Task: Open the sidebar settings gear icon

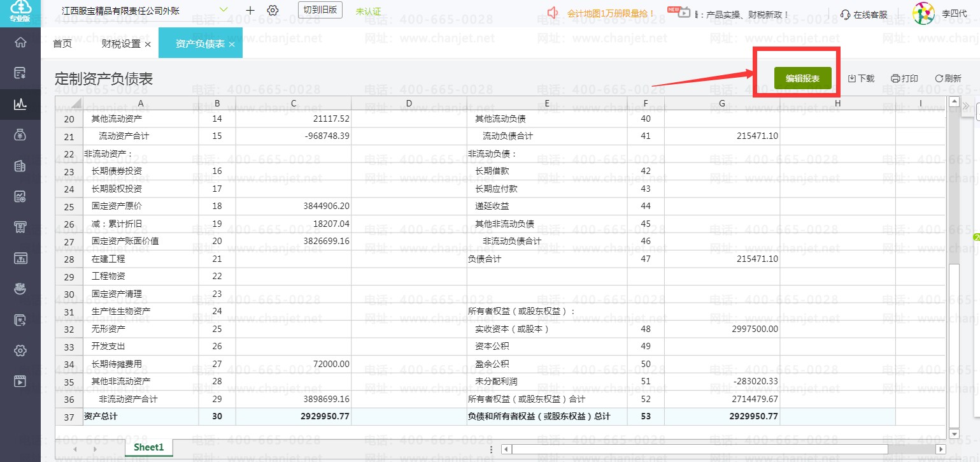Action: click(x=20, y=351)
